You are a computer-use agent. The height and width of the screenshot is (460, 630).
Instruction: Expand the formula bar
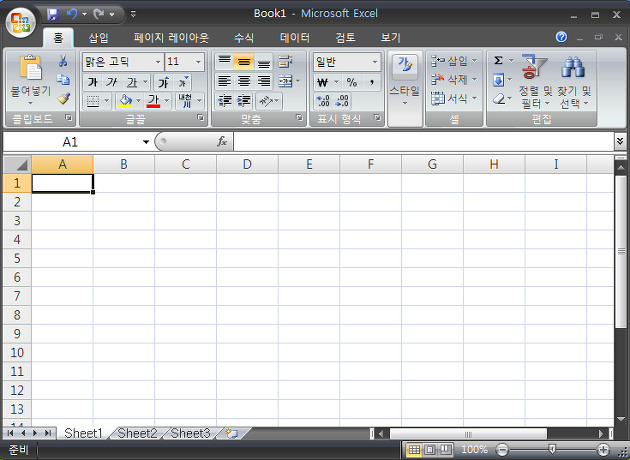coord(620,141)
